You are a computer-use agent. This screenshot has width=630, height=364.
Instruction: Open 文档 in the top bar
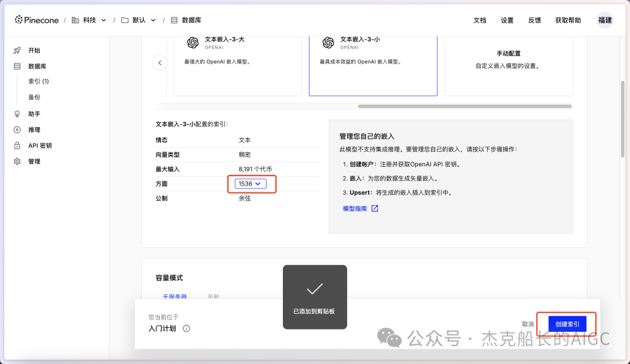(480, 20)
